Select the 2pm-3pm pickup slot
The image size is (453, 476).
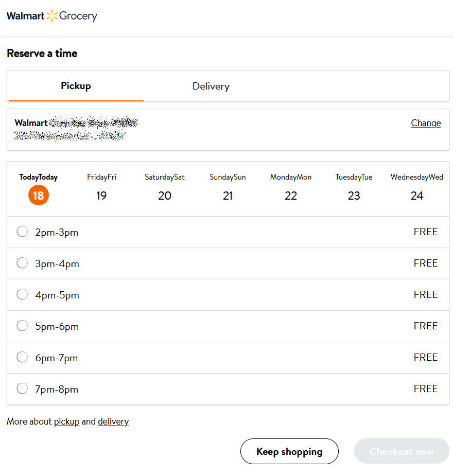point(22,232)
